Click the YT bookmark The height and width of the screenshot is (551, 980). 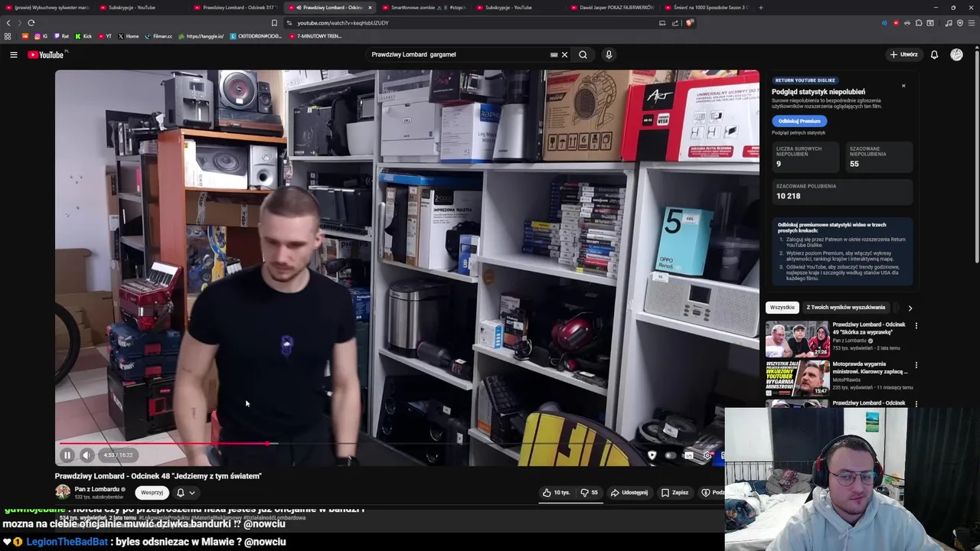(x=105, y=36)
